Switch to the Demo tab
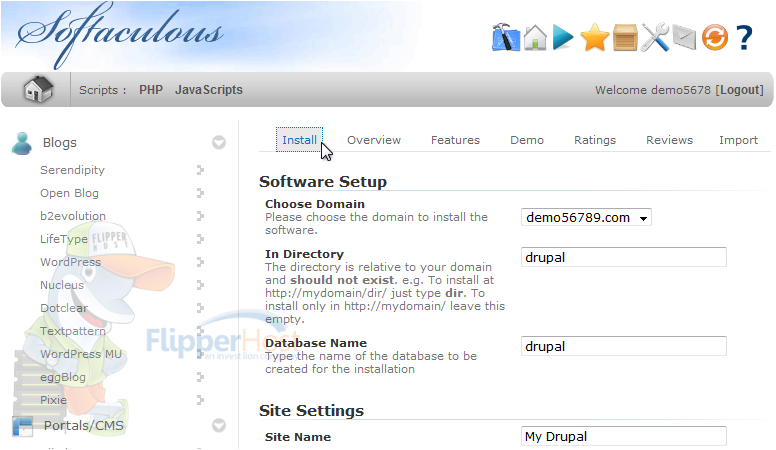The width and height of the screenshot is (776, 450). (527, 140)
